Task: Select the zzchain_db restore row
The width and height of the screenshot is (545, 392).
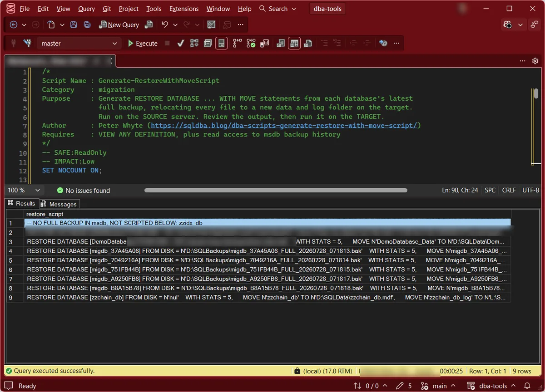Action: [268, 298]
